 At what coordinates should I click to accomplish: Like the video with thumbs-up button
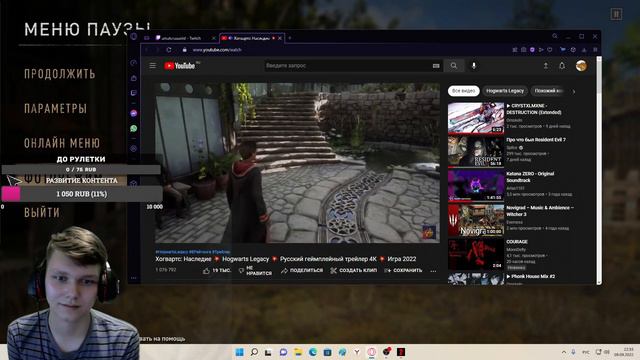[x=216, y=271]
